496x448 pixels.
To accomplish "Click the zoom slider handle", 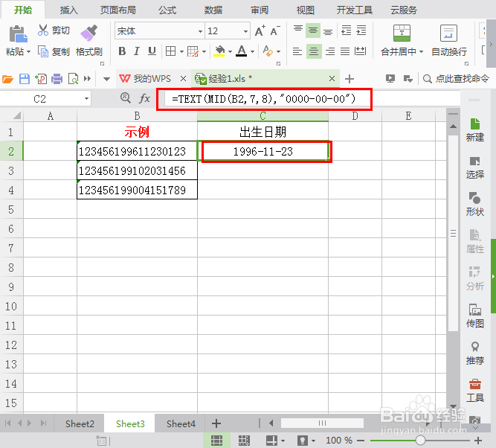I will coord(420,440).
